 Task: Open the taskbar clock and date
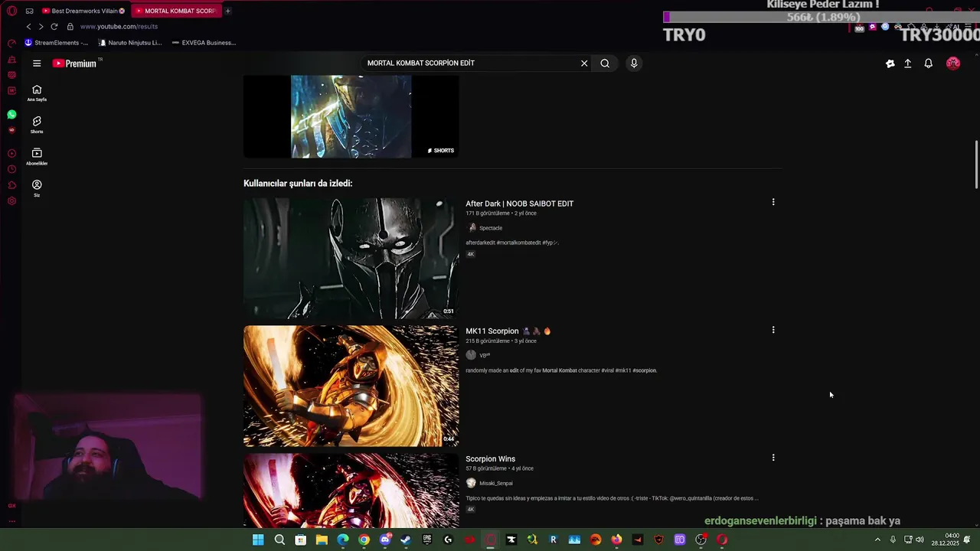click(945, 540)
